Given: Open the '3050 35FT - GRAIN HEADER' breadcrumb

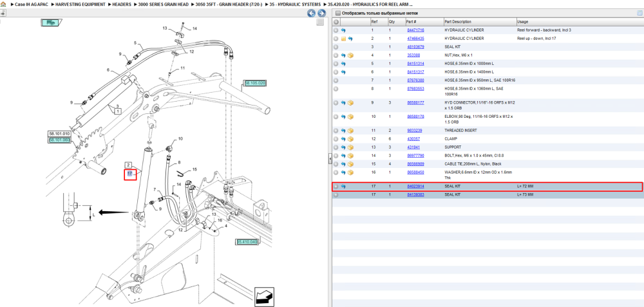Looking at the screenshot, I should point(227,4).
